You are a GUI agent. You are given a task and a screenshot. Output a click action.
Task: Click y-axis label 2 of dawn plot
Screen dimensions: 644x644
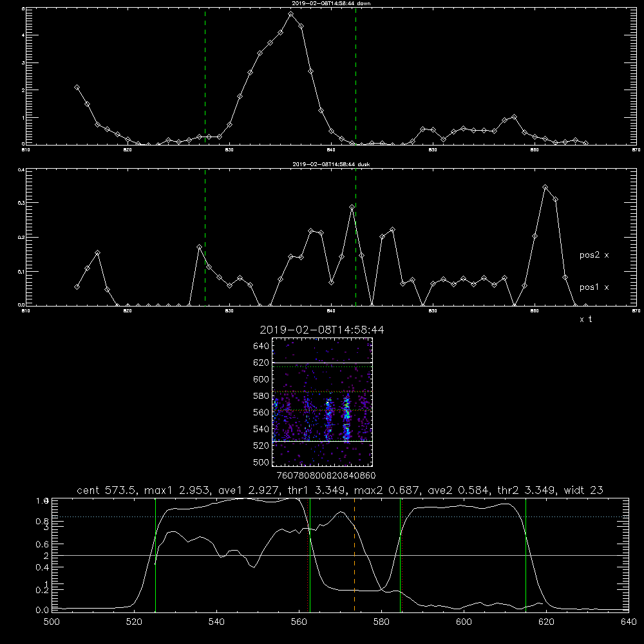click(x=23, y=90)
